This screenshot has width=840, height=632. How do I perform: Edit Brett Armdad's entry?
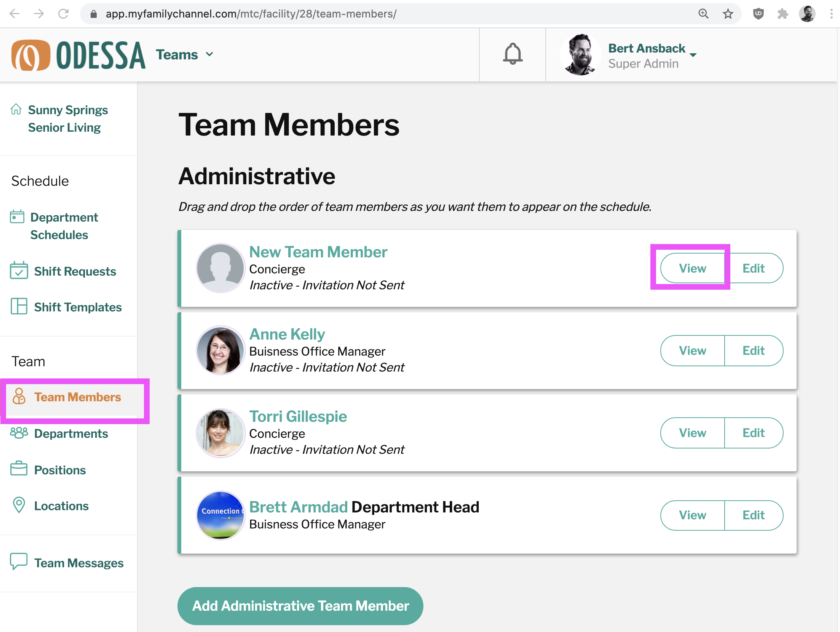[x=754, y=515]
